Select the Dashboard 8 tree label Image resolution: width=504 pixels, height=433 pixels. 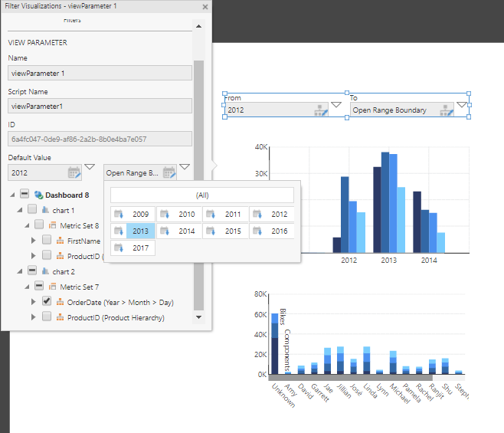point(67,195)
